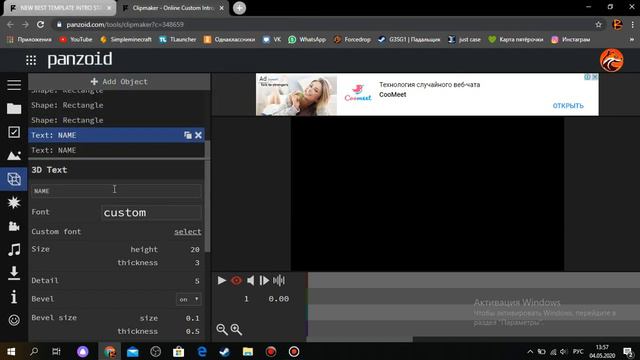Image resolution: width=640 pixels, height=360 pixels.
Task: Open the Инстаграм bookmark
Action: click(571, 40)
